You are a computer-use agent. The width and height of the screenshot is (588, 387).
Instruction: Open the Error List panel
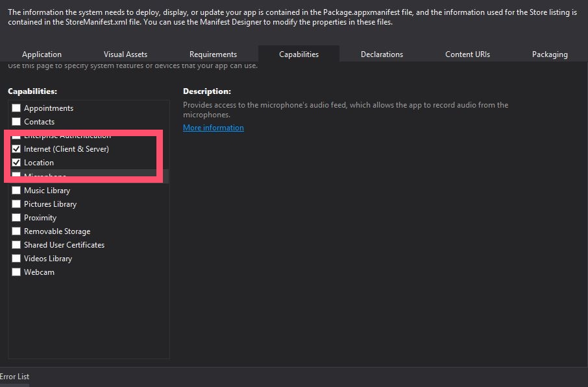[x=14, y=377]
